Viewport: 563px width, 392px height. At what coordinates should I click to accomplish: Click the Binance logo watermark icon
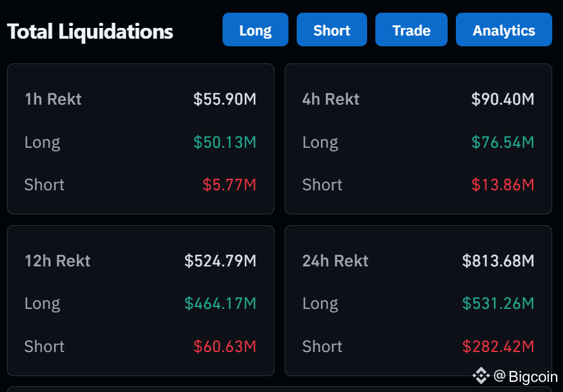pyautogui.click(x=481, y=376)
